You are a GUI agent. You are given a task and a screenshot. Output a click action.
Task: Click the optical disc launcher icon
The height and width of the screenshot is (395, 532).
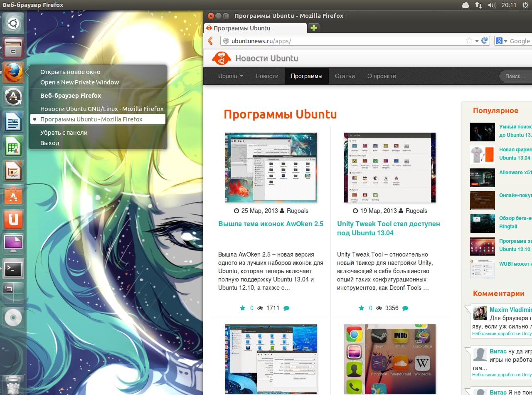(13, 318)
